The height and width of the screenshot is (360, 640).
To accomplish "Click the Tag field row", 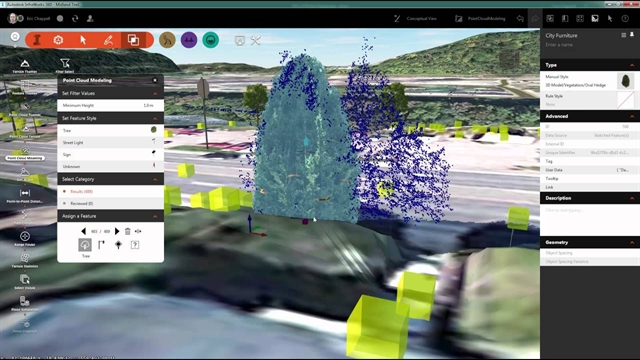I will pyautogui.click(x=590, y=161).
